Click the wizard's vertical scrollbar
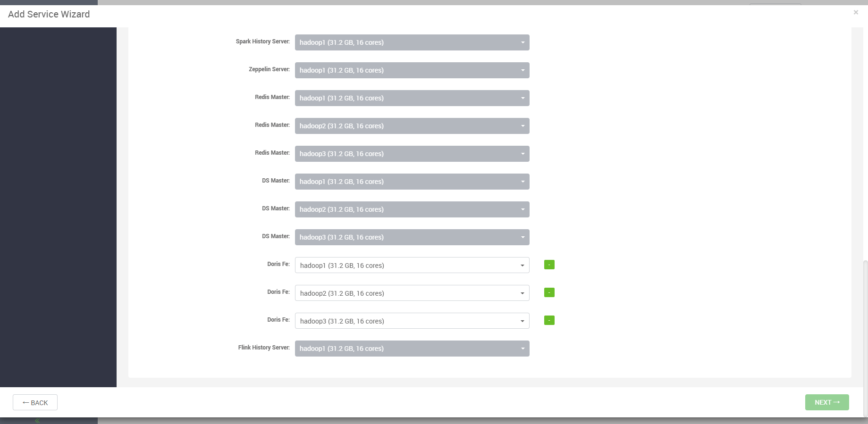Image resolution: width=868 pixels, height=424 pixels. [x=865, y=330]
